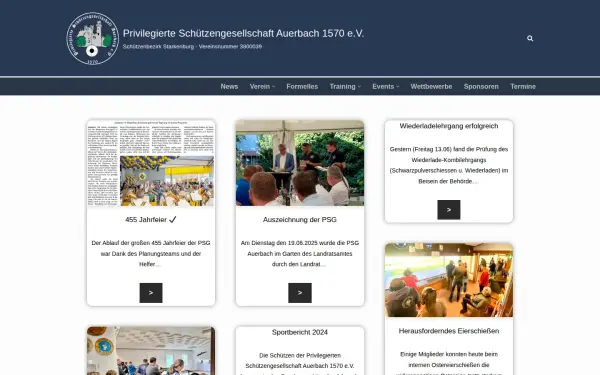
Task: Open the Verein menu
Action: (260, 86)
